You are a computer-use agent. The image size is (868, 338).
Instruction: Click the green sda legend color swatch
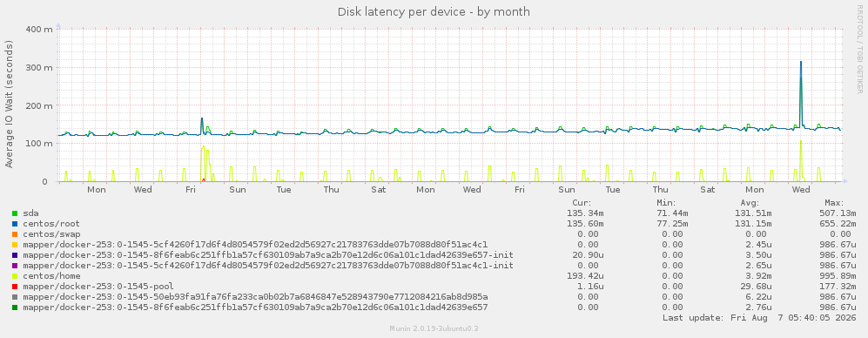15,213
